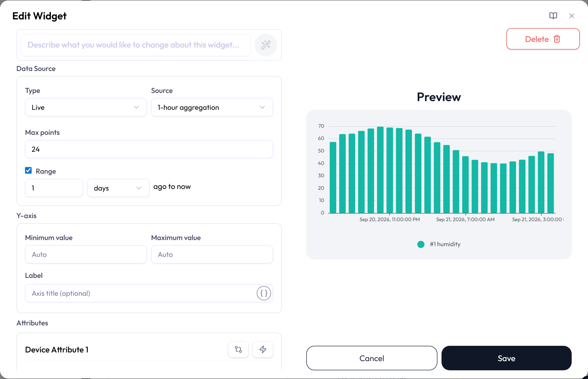Open the documentation book icon
This screenshot has width=588, height=379.
tap(553, 16)
